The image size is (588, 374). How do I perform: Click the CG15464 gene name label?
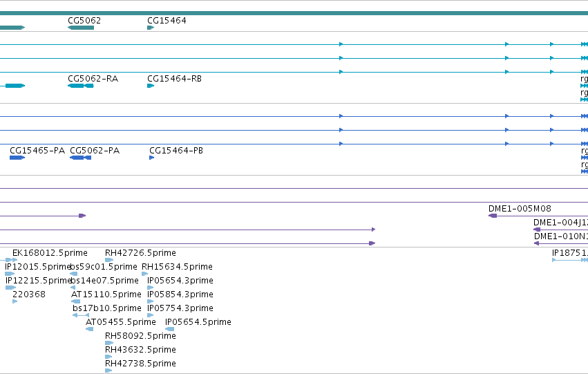[x=167, y=21]
